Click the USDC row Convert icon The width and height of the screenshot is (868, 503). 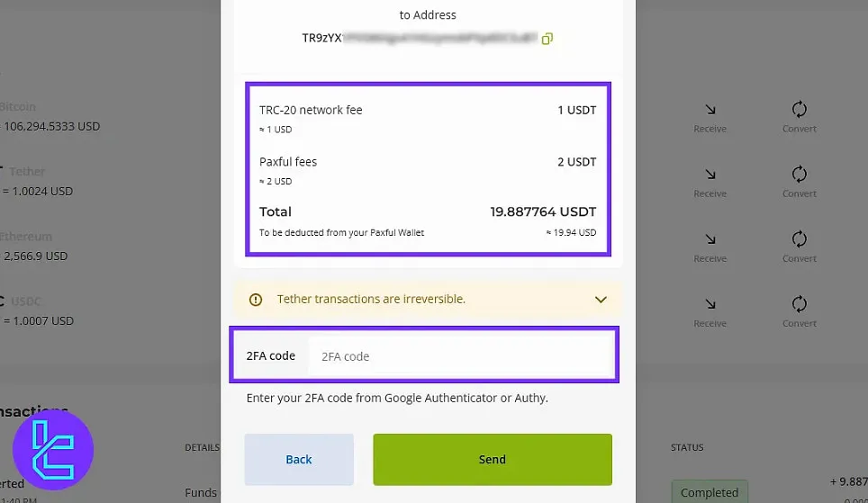pyautogui.click(x=799, y=303)
